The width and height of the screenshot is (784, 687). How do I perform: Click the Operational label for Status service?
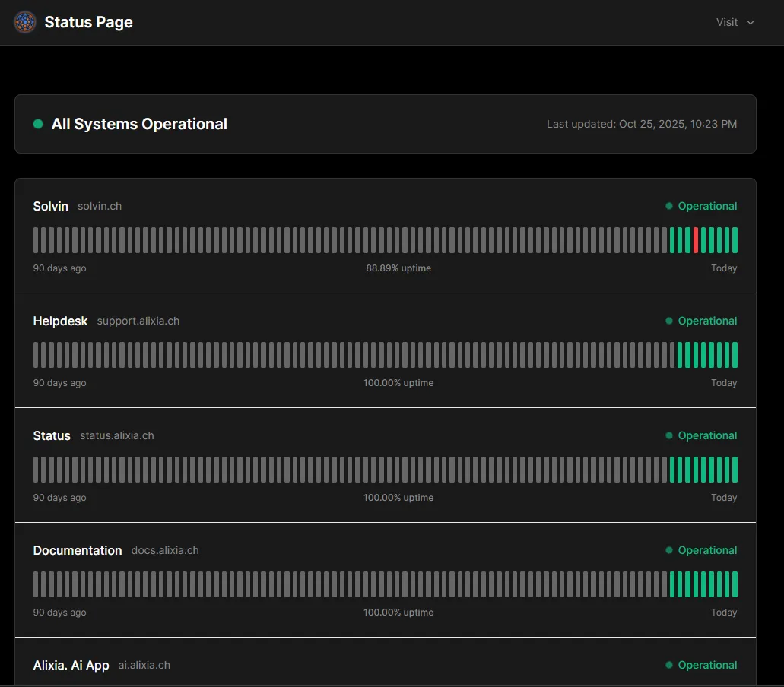707,435
